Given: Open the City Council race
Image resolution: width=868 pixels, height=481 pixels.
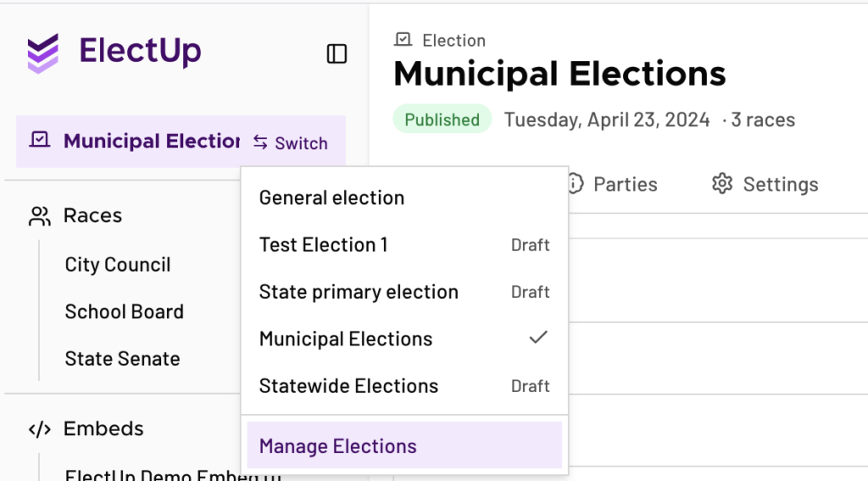Looking at the screenshot, I should pos(118,265).
